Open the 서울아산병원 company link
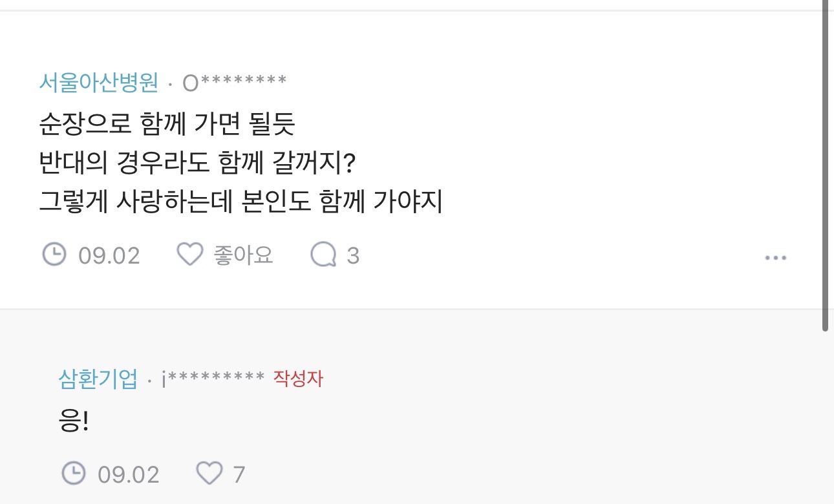The image size is (834, 504). [98, 82]
